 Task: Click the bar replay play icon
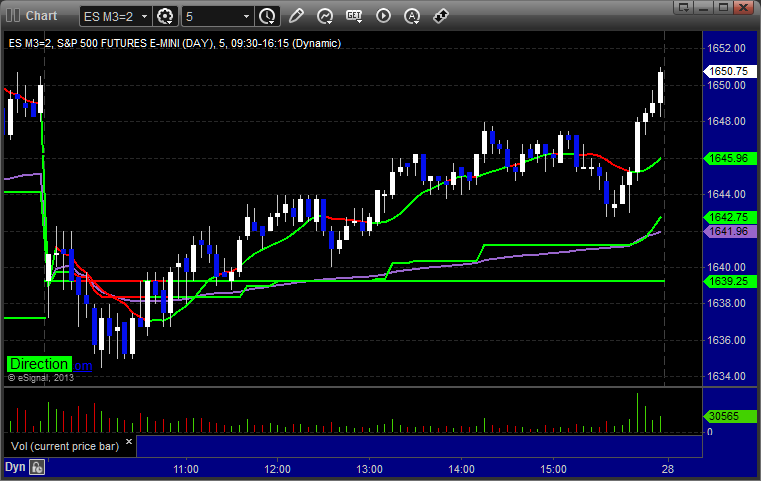(x=383, y=16)
